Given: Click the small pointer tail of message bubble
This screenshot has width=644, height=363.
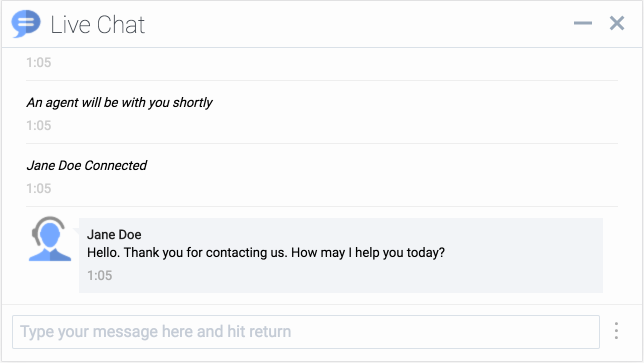Looking at the screenshot, I should click(x=76, y=231).
